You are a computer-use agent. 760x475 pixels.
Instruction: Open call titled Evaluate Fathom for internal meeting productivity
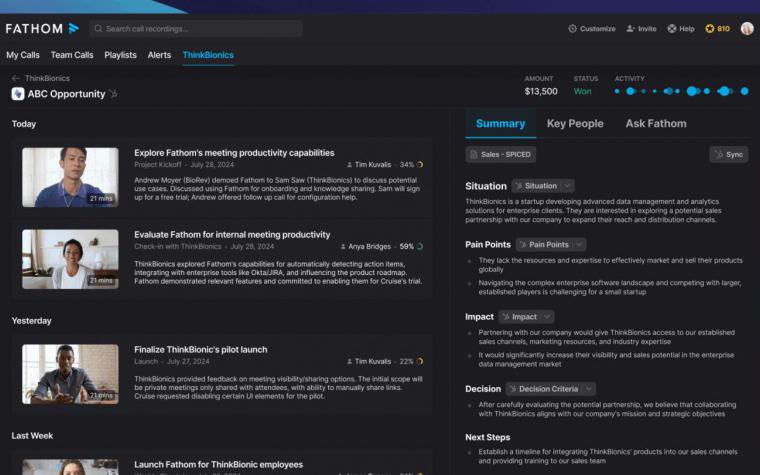point(232,235)
